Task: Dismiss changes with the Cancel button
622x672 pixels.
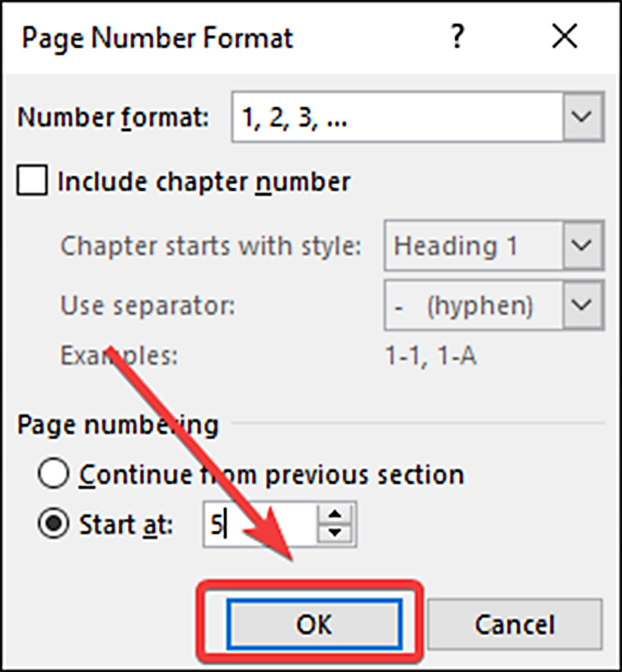Action: click(x=515, y=623)
